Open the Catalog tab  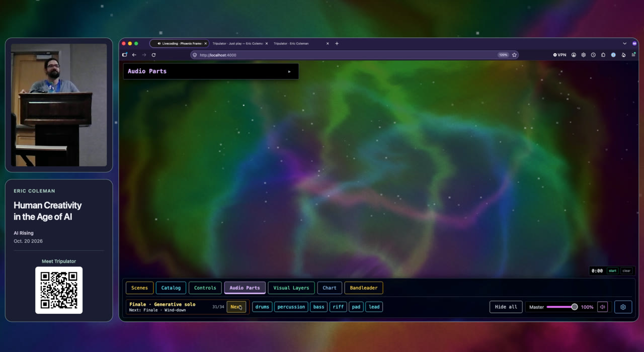[x=171, y=288]
